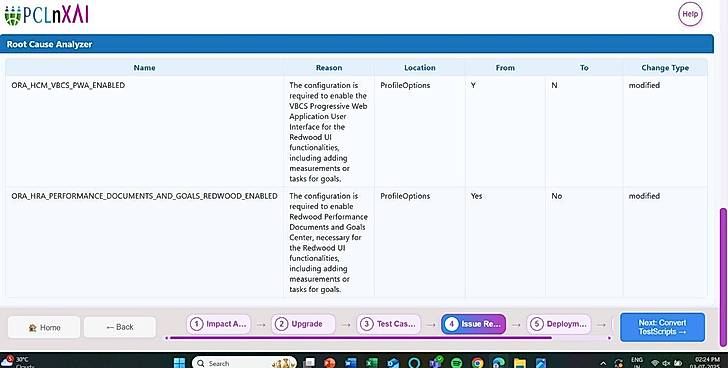Viewport: 728px width, 368px height.
Task: Select ORA_HCM_VBCS_PWA_ENABLED name cell
Action: [x=68, y=85]
